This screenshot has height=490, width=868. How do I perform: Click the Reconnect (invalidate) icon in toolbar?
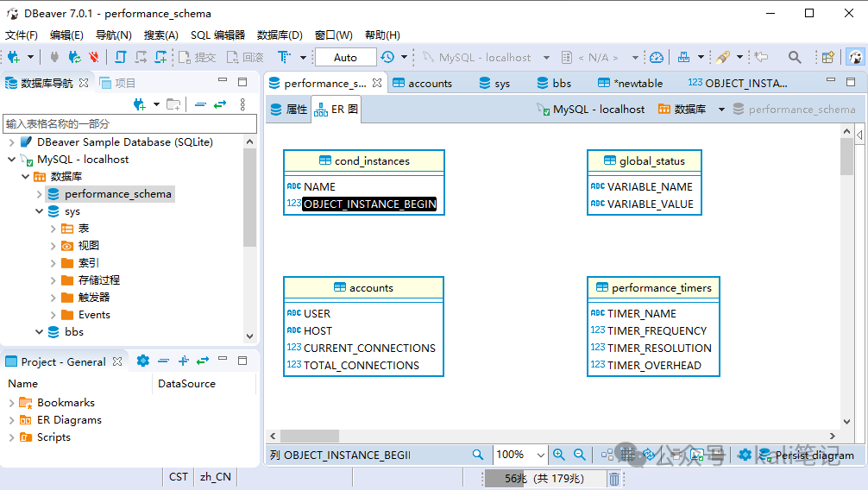(x=74, y=57)
